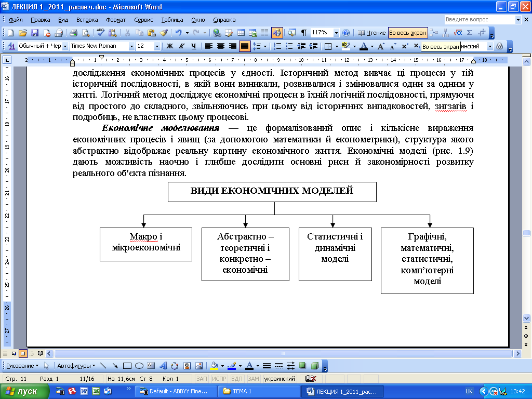532x399 pixels.
Task: Enable bulleted list
Action: point(289,46)
